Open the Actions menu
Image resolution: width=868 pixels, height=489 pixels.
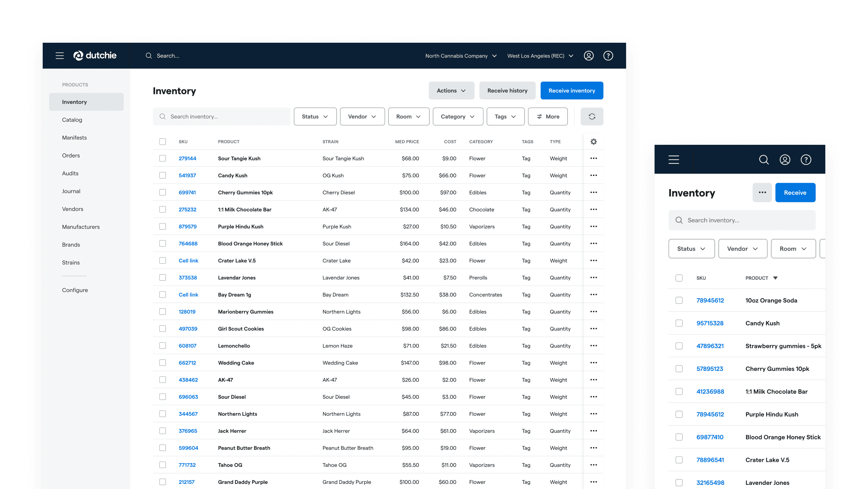point(451,91)
